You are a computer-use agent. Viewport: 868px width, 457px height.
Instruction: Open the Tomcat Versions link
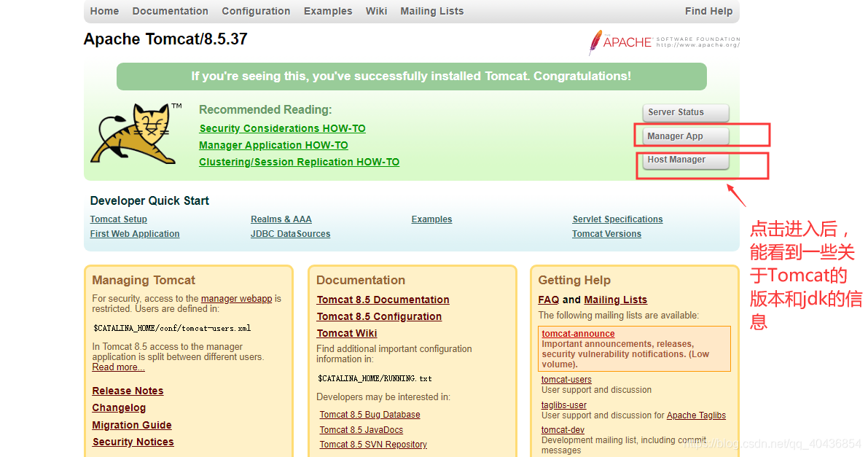point(606,234)
